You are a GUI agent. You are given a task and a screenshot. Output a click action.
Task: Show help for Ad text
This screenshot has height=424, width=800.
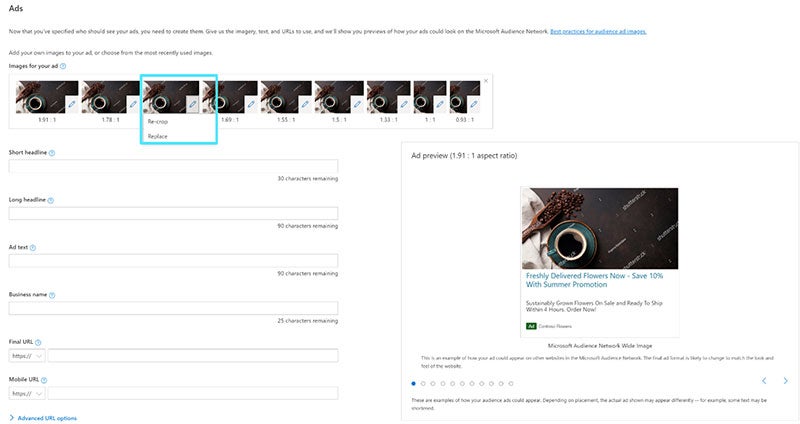(33, 247)
